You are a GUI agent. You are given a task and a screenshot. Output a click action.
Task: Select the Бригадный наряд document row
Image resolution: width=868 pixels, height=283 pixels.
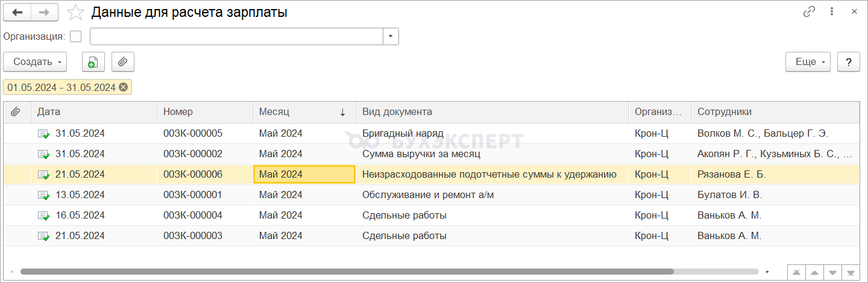[403, 134]
